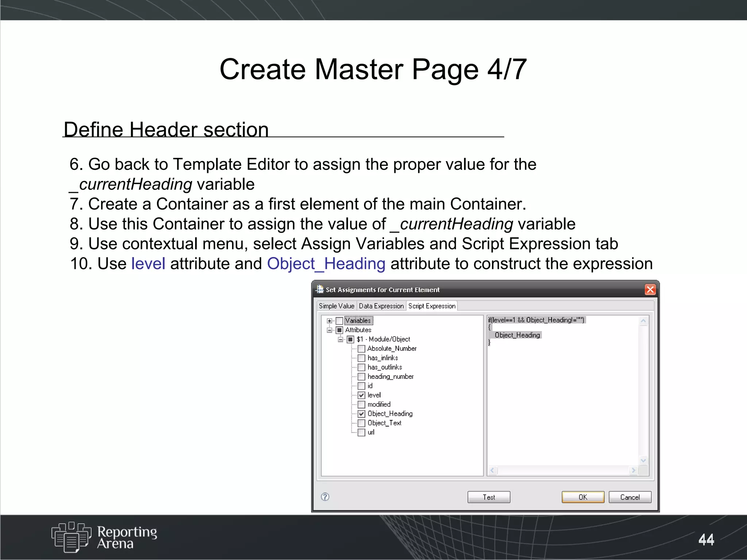
Task: Click the blue level word in step 10
Action: [x=148, y=263]
